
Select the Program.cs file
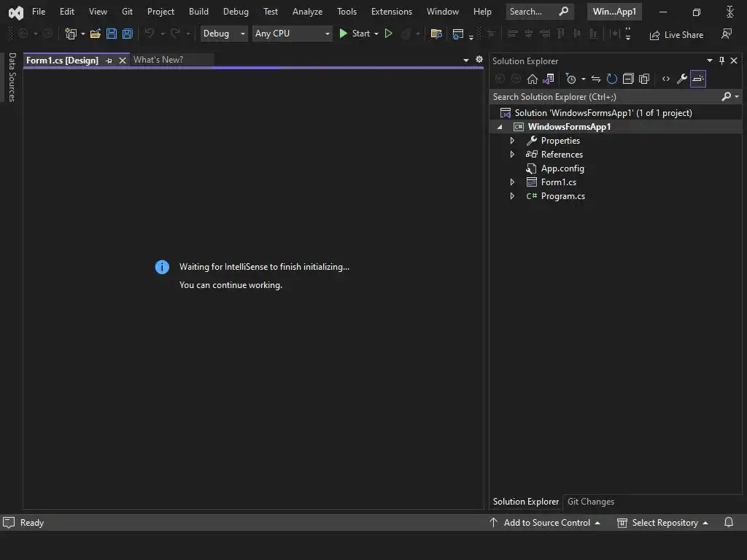(x=562, y=195)
